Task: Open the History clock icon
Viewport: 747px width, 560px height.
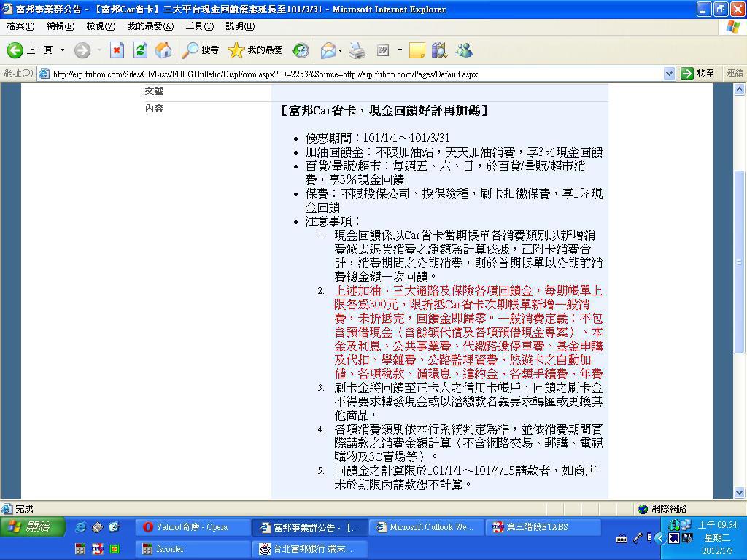Action: (x=301, y=50)
